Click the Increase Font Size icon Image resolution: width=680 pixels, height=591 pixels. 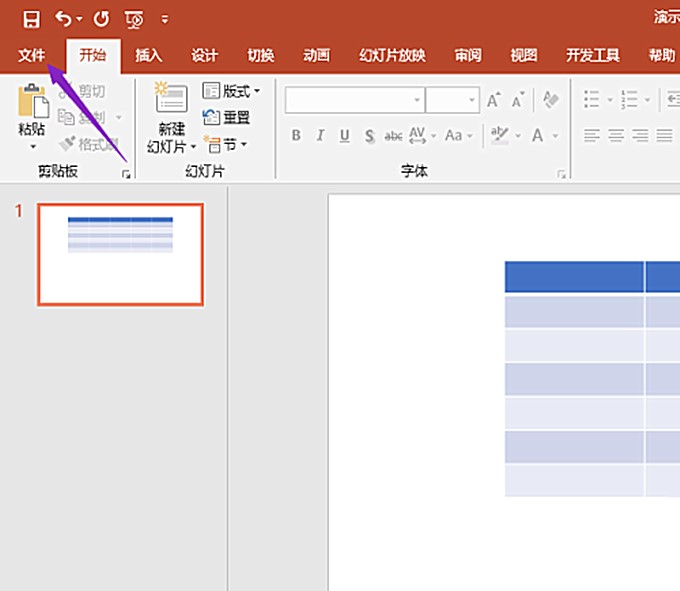(x=493, y=101)
